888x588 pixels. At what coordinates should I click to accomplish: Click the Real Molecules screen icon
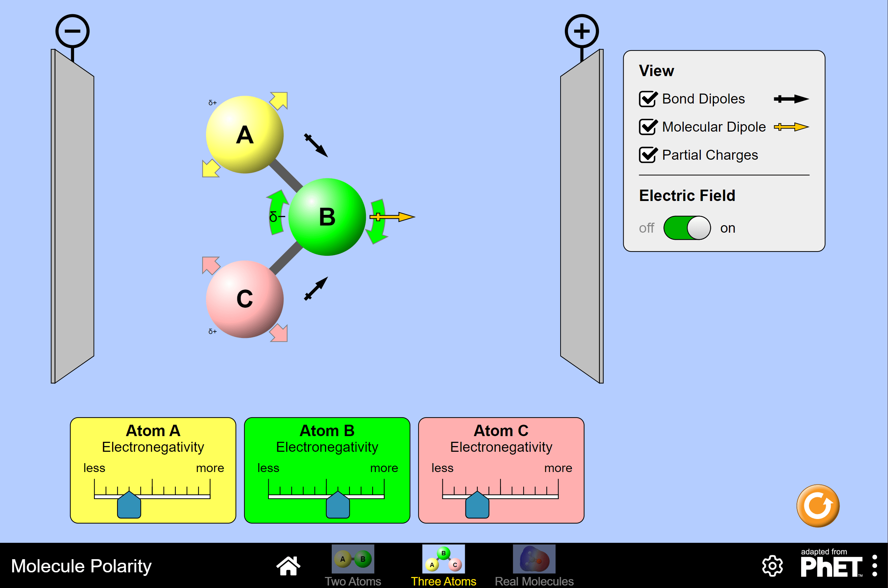pos(534,559)
